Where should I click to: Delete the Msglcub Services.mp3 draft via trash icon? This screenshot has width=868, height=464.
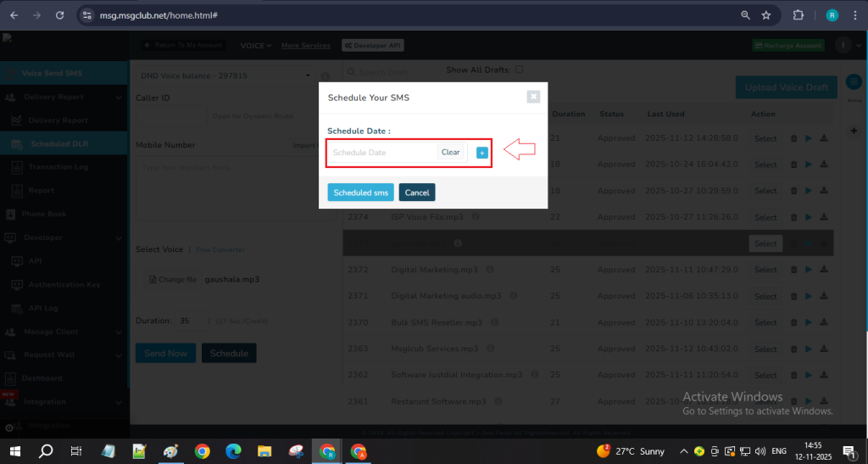(x=793, y=349)
